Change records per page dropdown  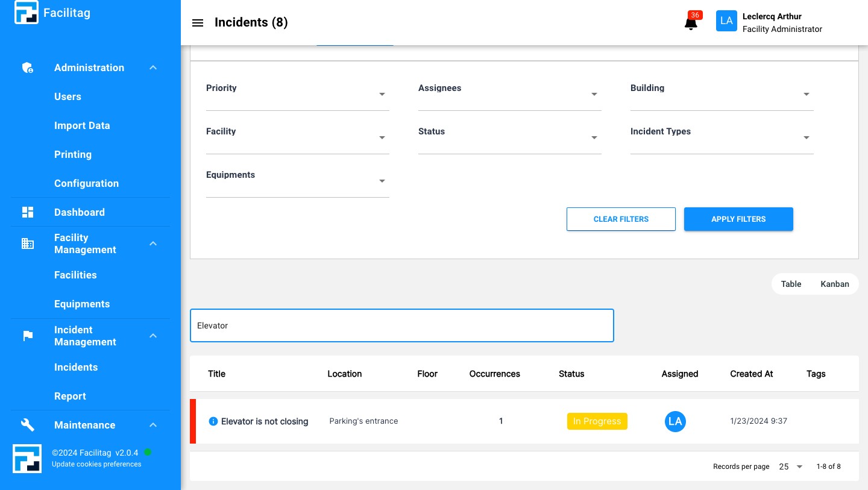coord(790,466)
